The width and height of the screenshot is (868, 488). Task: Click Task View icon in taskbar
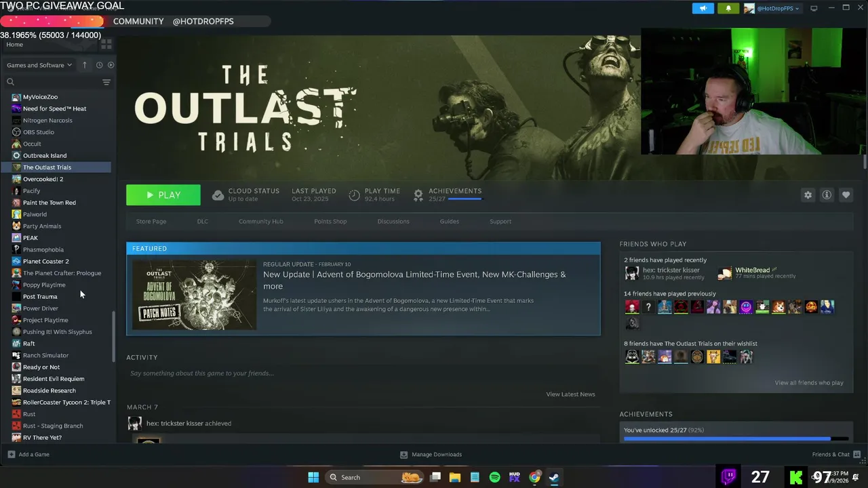point(435,477)
